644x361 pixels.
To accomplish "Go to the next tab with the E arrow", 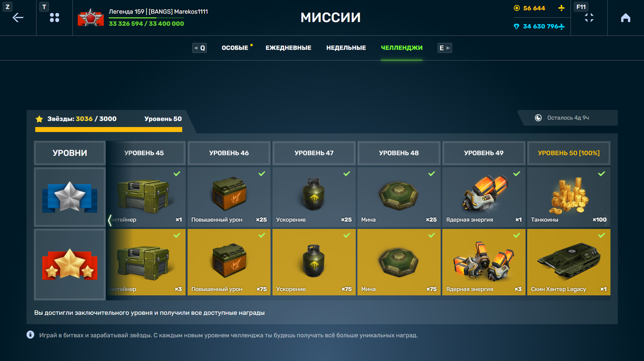I will (x=444, y=48).
